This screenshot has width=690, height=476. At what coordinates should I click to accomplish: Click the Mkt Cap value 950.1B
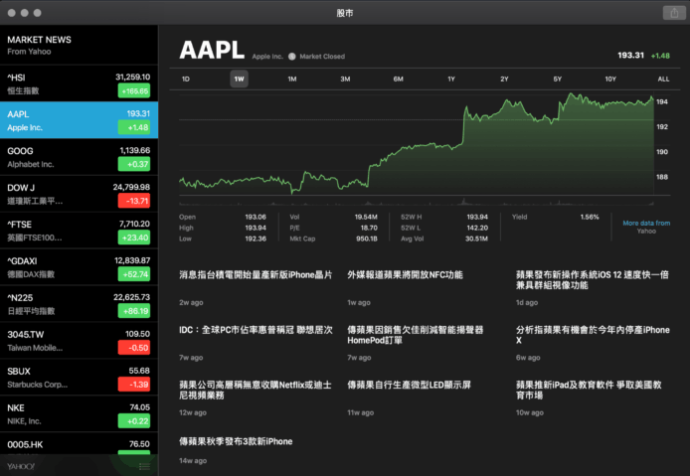coord(367,239)
